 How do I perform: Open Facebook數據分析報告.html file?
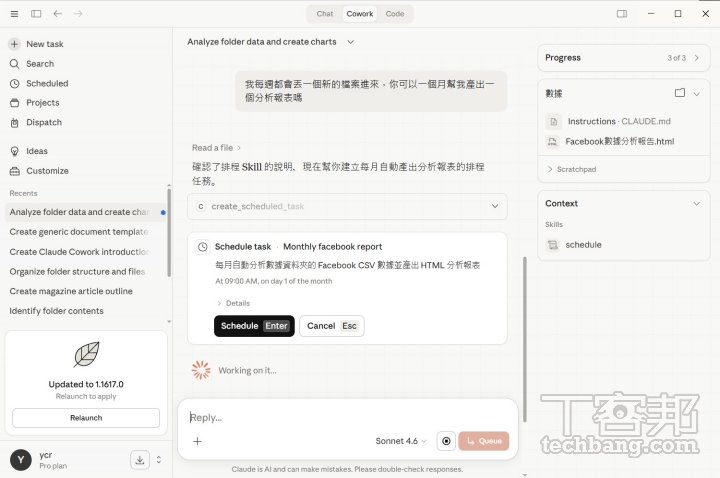pyautogui.click(x=619, y=141)
